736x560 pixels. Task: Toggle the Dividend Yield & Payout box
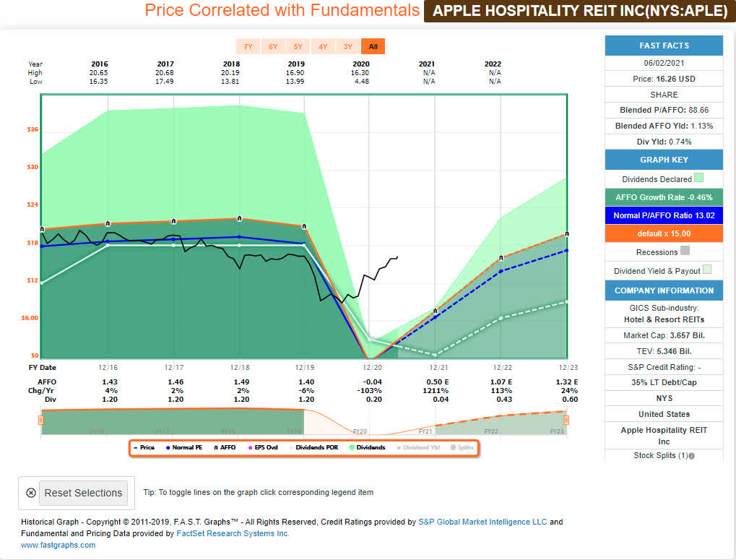click(x=707, y=270)
